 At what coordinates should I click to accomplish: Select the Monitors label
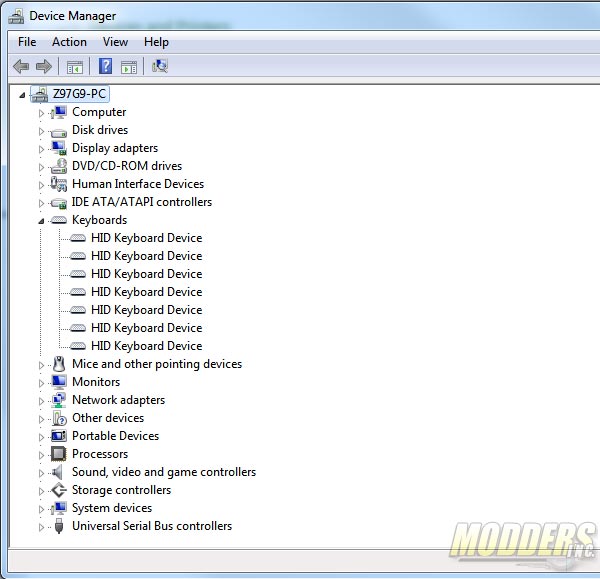tap(96, 382)
